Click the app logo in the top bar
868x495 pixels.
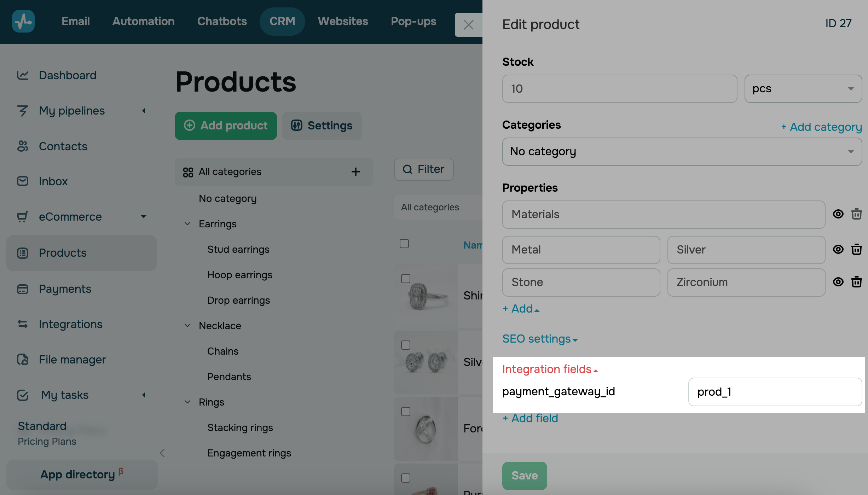[x=23, y=21]
